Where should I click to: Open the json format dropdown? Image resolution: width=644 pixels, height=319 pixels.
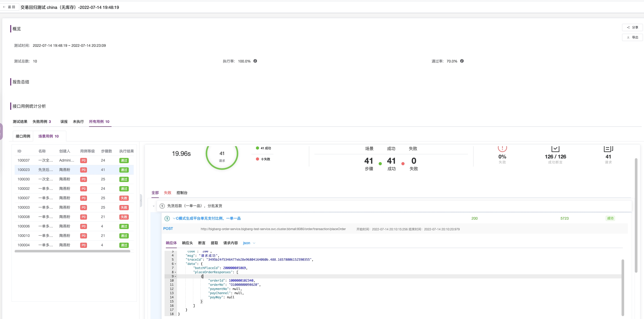coord(248,243)
